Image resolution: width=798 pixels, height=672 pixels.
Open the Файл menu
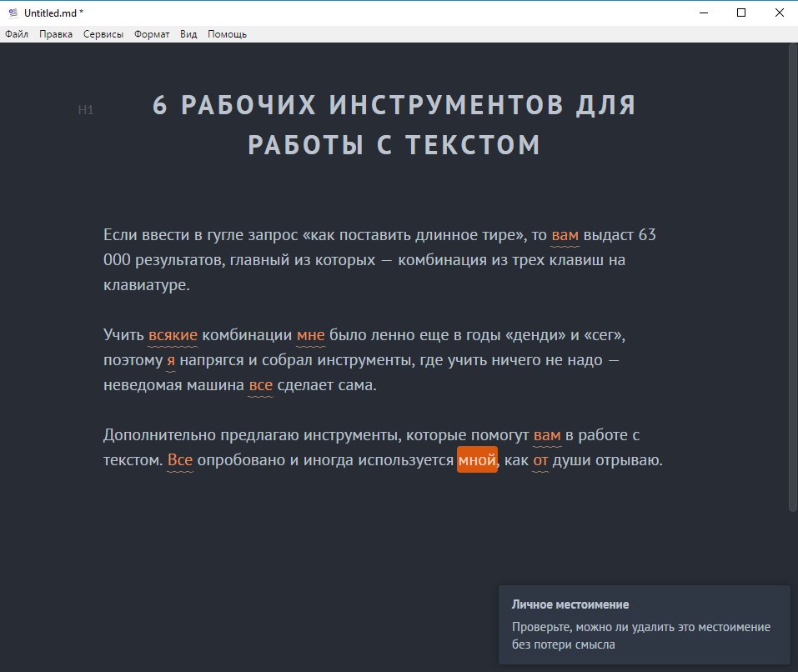coord(17,34)
